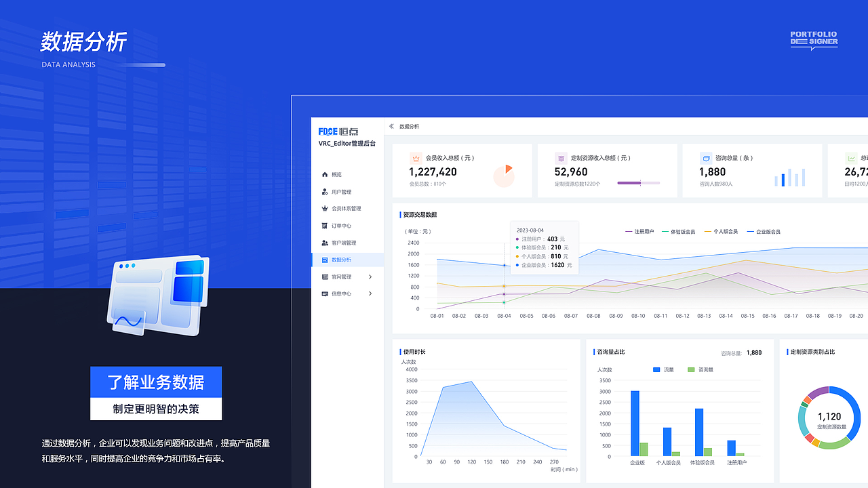868x488 pixels.
Task: Toggle 流量 legend in bar chart
Action: tap(664, 369)
